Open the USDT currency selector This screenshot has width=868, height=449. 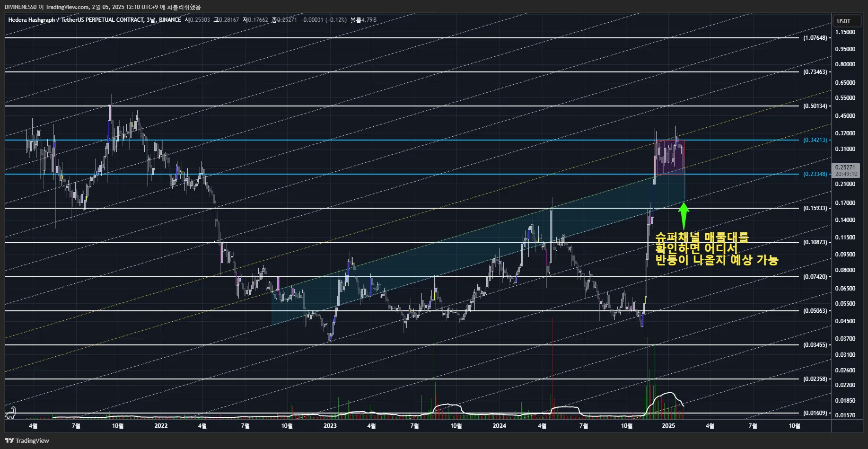[x=847, y=21]
